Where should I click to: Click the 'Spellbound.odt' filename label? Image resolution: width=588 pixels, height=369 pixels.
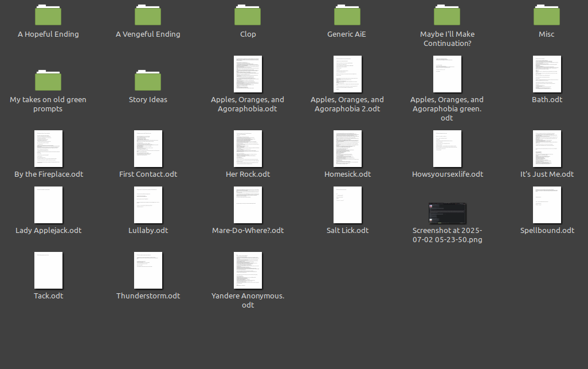tap(547, 231)
